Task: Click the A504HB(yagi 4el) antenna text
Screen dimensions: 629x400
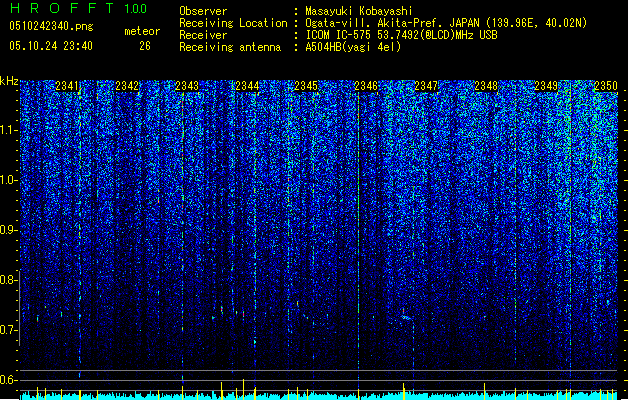Action: click(353, 47)
